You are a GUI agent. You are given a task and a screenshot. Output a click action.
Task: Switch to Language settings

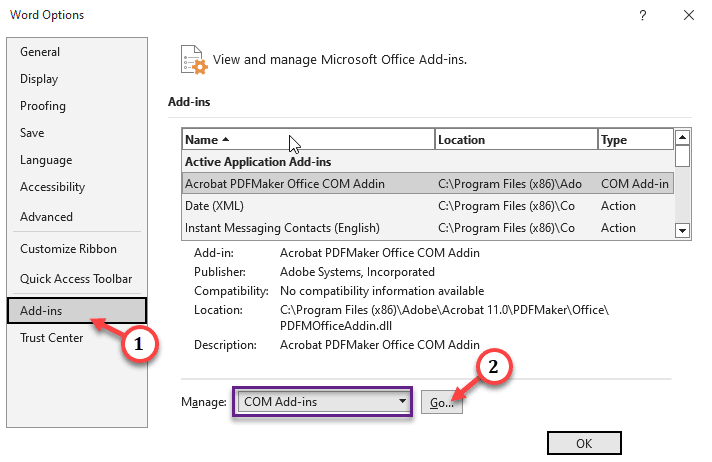pos(46,160)
